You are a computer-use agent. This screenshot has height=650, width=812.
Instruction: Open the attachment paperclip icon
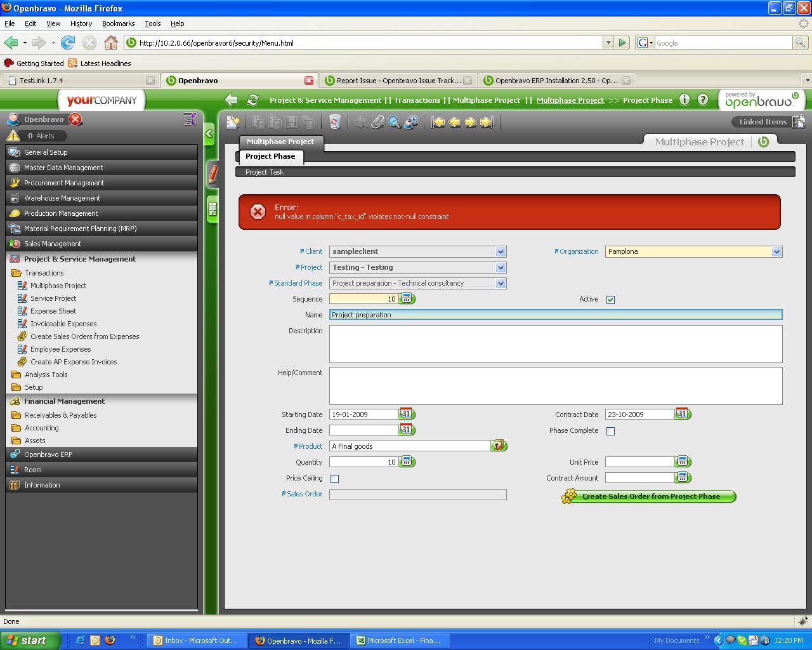[378, 122]
